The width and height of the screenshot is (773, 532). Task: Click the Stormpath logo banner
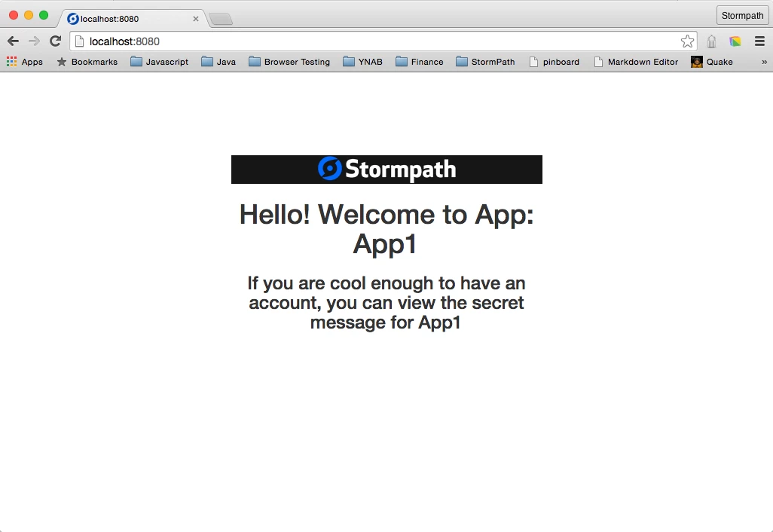pyautogui.click(x=386, y=169)
